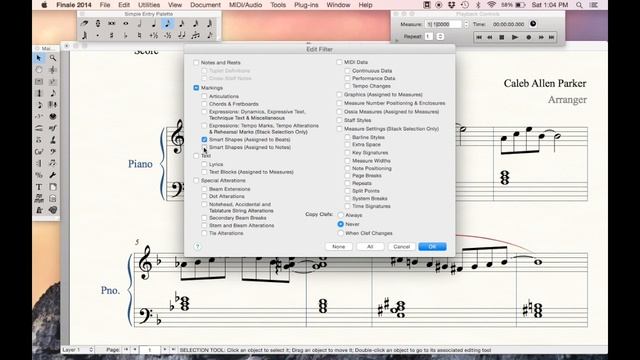Click the half step down (-½) tool
640x360 pixels.
167,36
